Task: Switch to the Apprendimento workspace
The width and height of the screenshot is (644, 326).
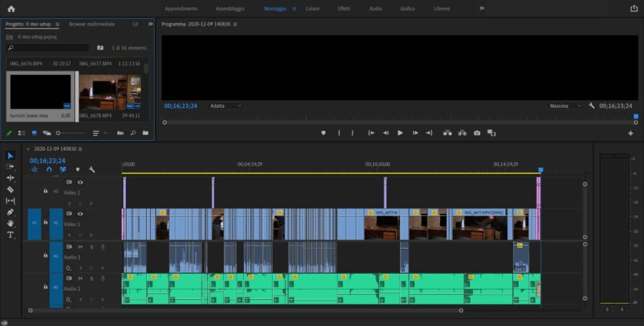Action: (181, 9)
